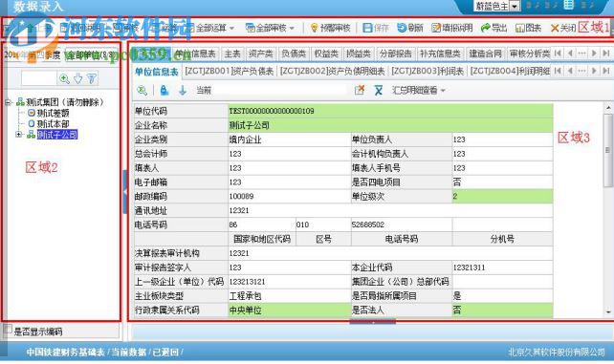Go to previous tab in the sheet tab row
The width and height of the screenshot is (614, 364).
[570, 71]
